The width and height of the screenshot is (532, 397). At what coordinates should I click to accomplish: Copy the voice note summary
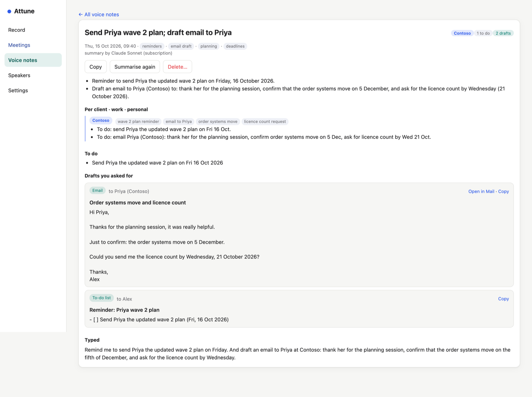pyautogui.click(x=95, y=67)
